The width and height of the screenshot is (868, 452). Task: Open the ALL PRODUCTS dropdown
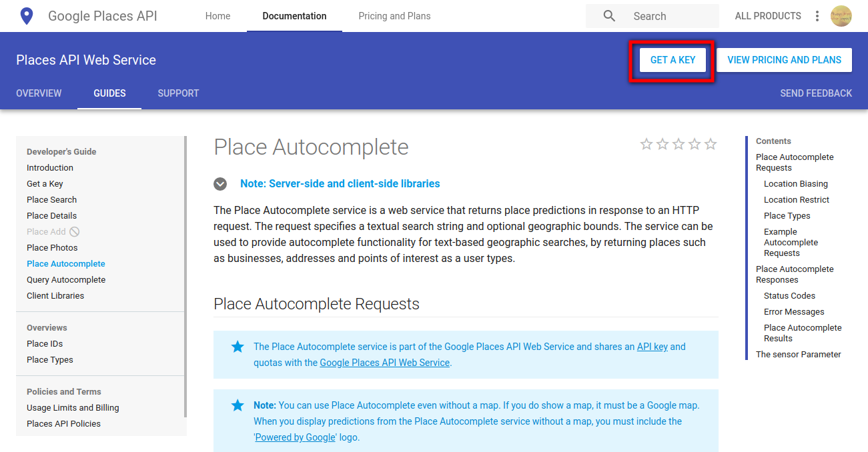click(x=768, y=16)
